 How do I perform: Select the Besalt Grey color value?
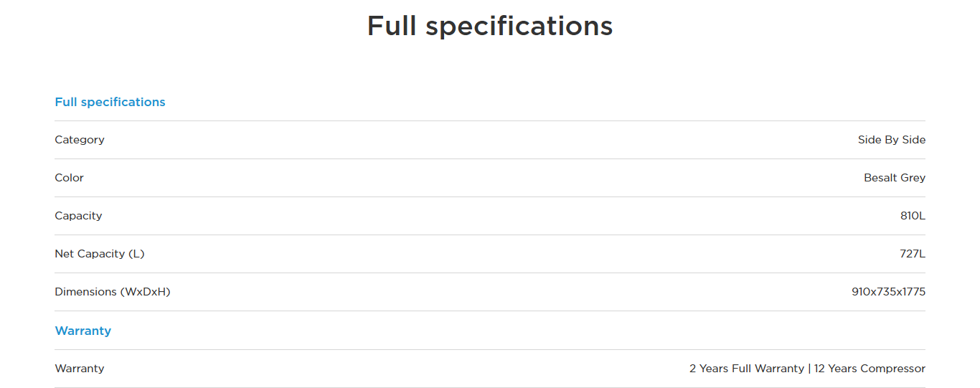(x=894, y=178)
